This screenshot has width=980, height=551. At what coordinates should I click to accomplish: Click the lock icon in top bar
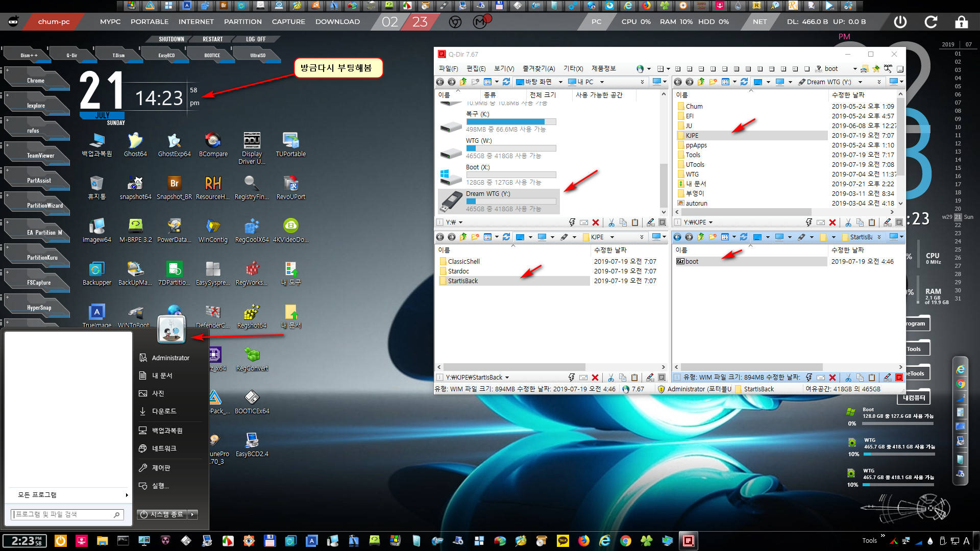pos(962,22)
